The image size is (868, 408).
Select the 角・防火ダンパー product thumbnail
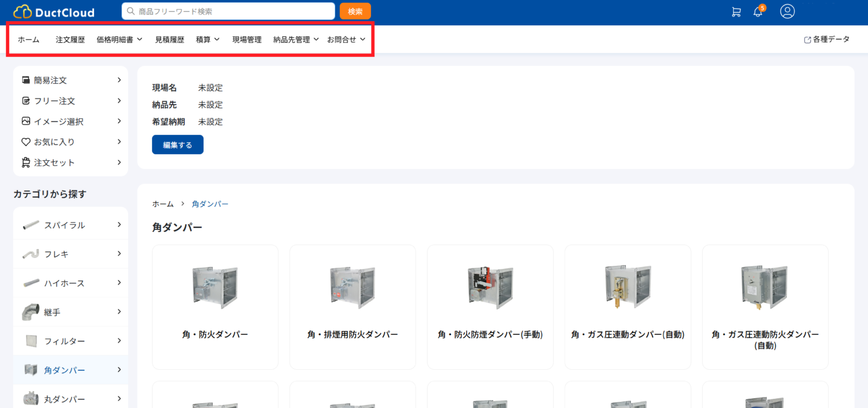215,288
